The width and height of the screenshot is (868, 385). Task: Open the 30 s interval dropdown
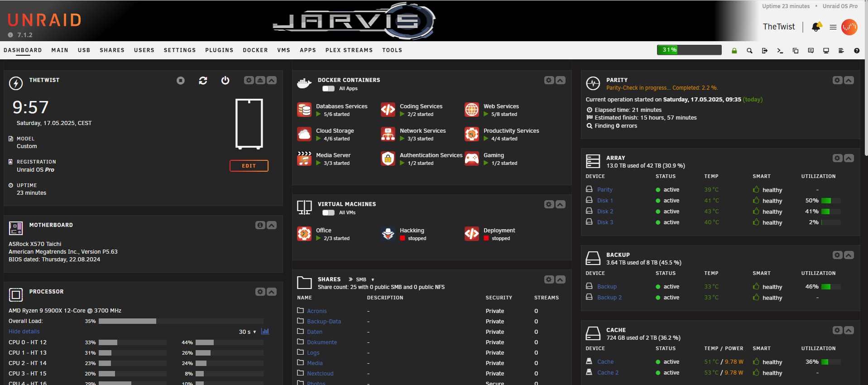pyautogui.click(x=247, y=332)
